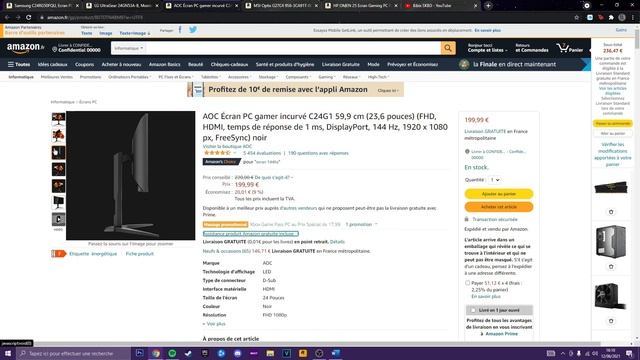Open the browser extensions puzzle icon

pos(611,18)
